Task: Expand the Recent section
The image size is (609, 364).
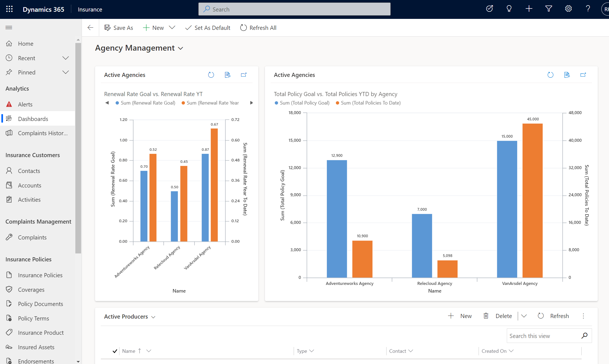Action: coord(65,58)
